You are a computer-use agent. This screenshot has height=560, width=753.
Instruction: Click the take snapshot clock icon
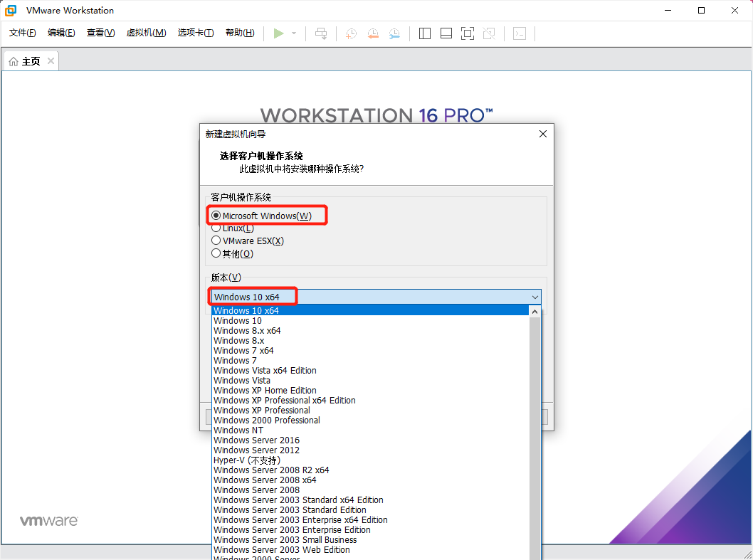click(x=352, y=33)
